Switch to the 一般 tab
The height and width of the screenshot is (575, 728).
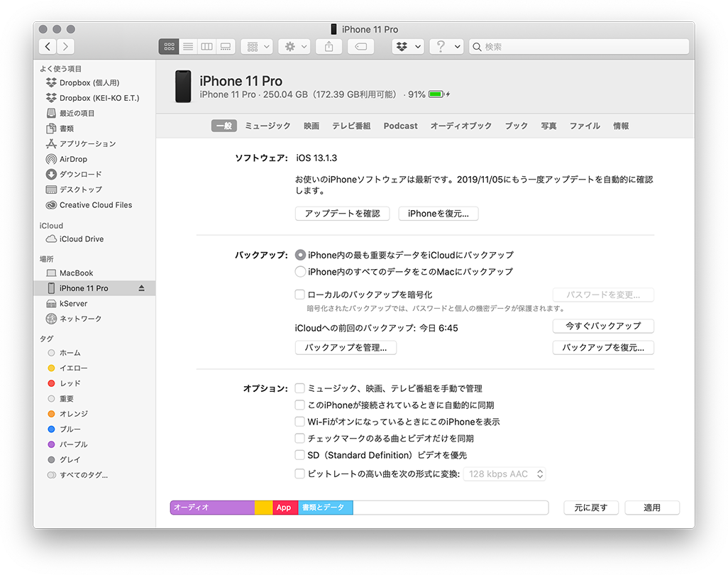pos(224,126)
